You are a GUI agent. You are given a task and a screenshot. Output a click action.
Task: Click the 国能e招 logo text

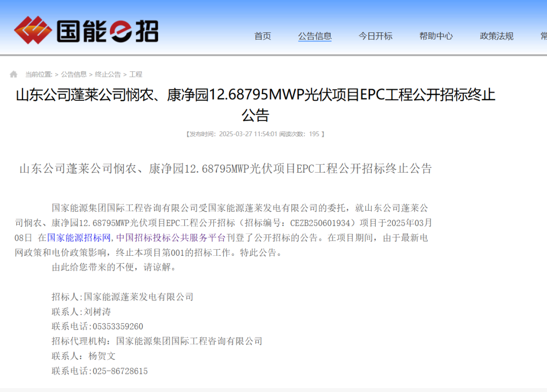[107, 31]
